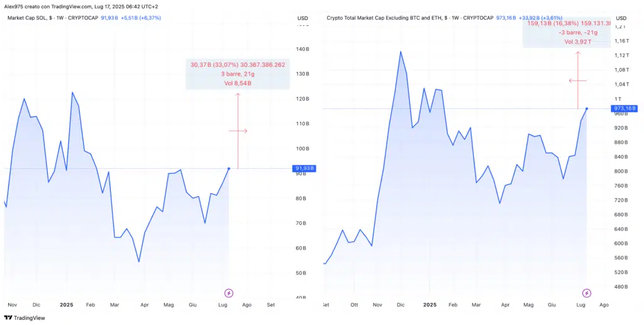Click the 2025 label on SOL time axis
644x325 pixels.
pyautogui.click(x=67, y=304)
